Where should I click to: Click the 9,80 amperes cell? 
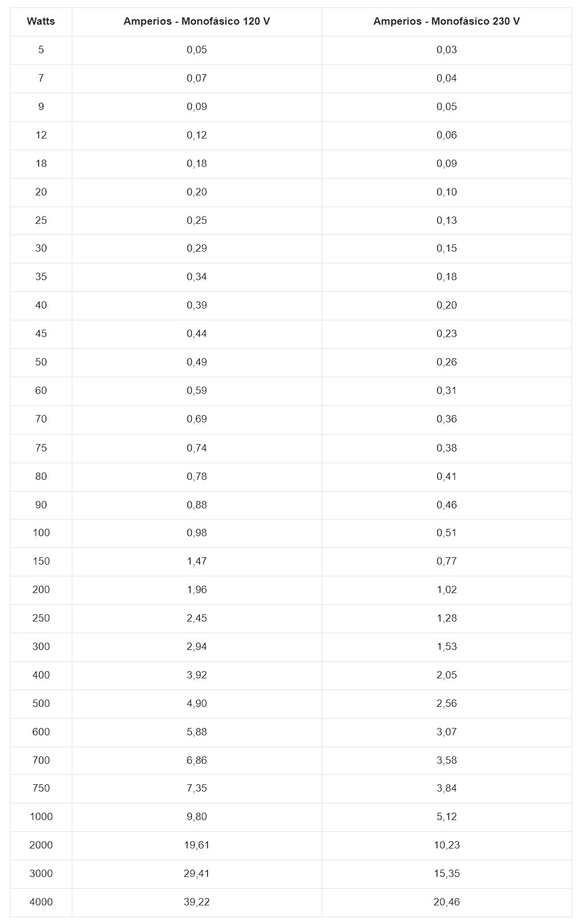click(197, 817)
